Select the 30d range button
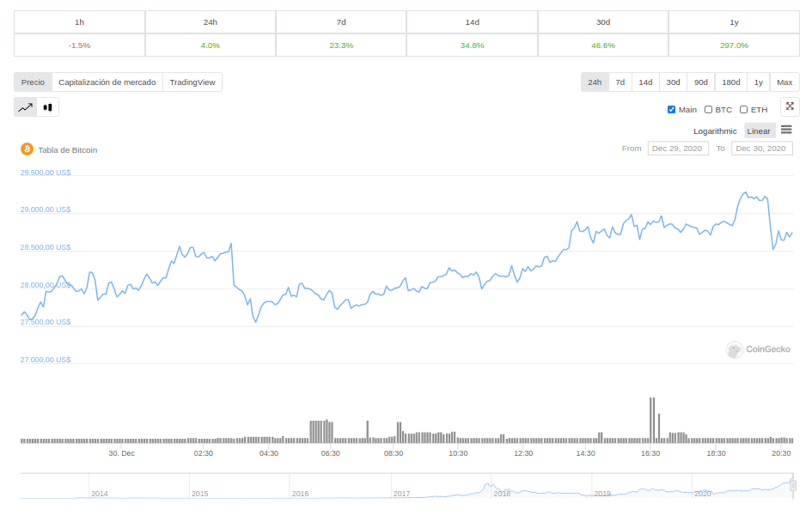 673,82
